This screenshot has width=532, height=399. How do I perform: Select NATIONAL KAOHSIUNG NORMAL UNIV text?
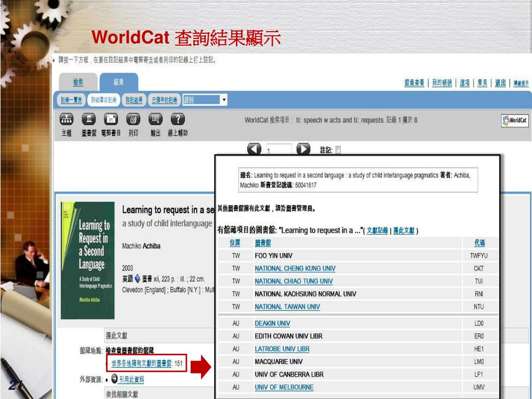[x=305, y=294]
